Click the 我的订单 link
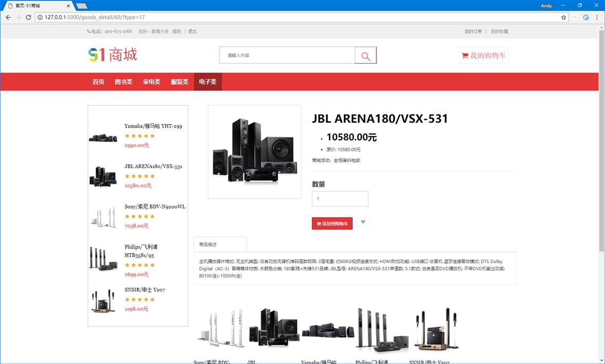Screen dimensions: 605x364 [x=473, y=31]
